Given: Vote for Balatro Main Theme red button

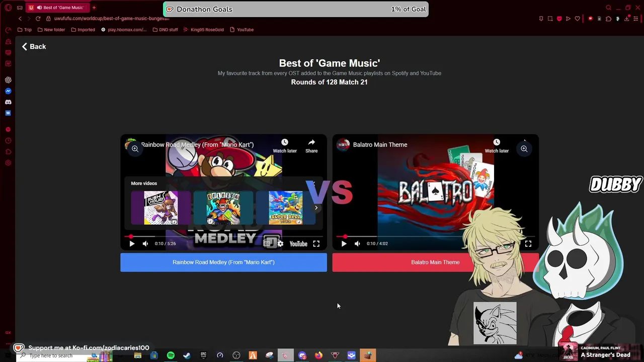Looking at the screenshot, I should [x=435, y=262].
